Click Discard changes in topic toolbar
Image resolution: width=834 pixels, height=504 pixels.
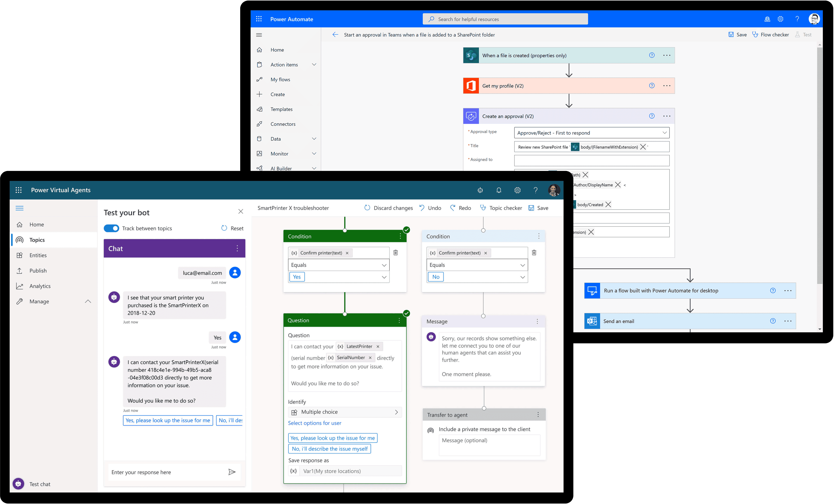pos(389,208)
